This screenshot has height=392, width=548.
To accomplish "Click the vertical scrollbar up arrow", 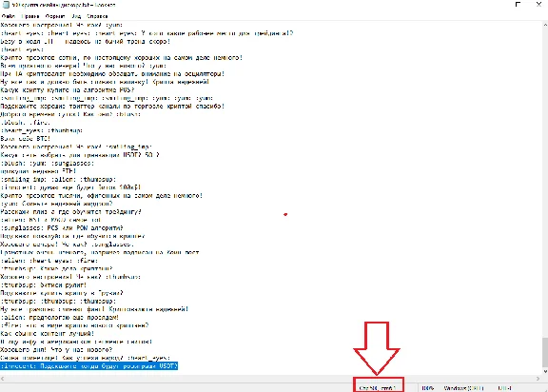I will [x=545, y=25].
